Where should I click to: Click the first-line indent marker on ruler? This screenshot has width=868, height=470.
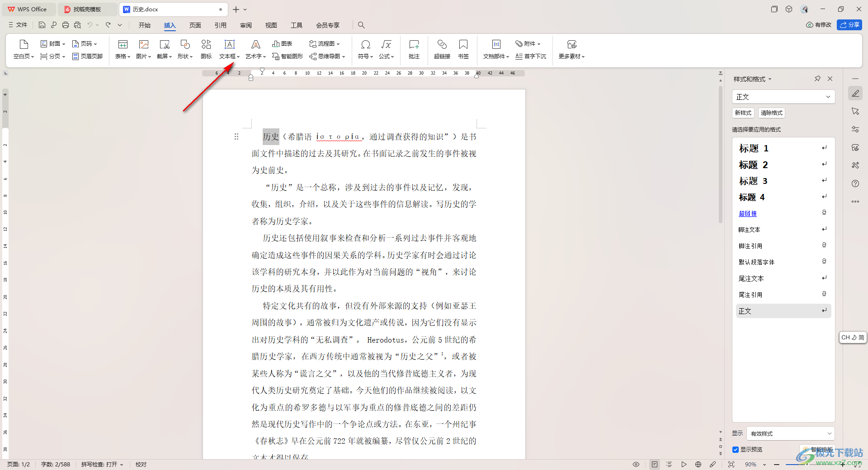click(262, 71)
